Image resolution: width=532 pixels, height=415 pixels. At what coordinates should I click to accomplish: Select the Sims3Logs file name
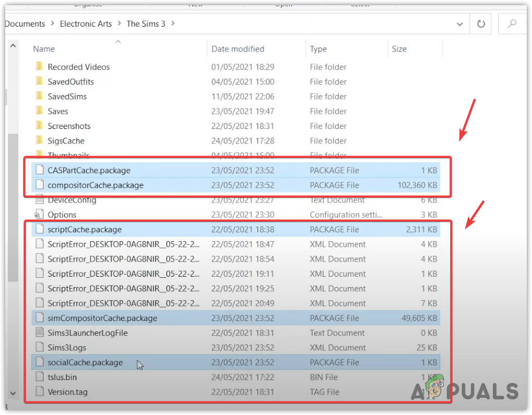pyautogui.click(x=67, y=348)
